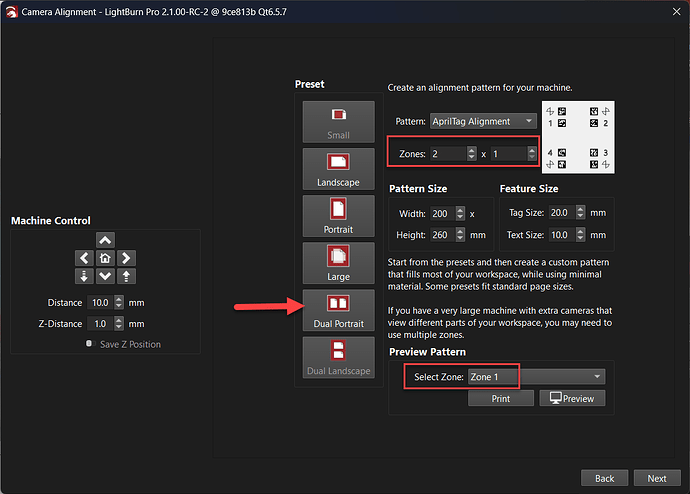Go Back to the previous step
Image resolution: width=690 pixels, height=494 pixels.
605,478
